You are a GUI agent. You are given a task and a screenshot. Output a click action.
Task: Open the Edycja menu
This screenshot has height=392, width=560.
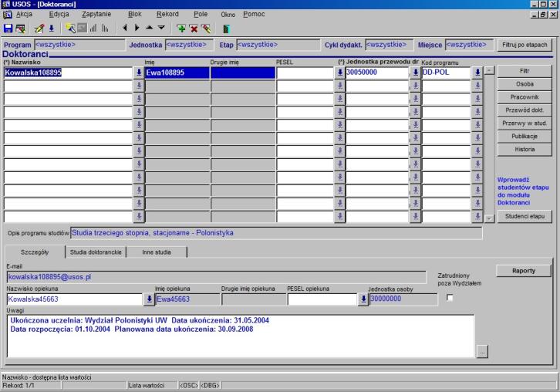tap(59, 15)
